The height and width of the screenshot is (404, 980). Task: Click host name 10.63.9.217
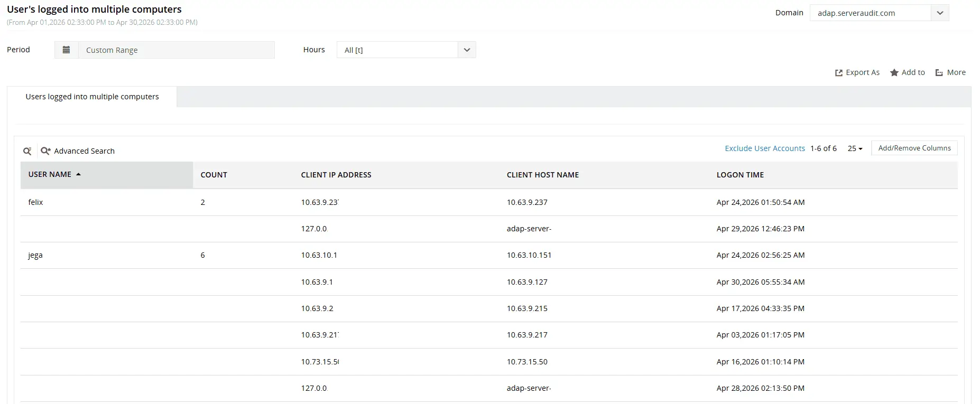tap(527, 335)
